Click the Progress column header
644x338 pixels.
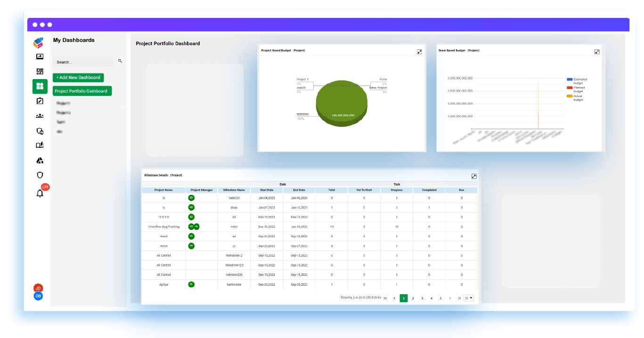click(397, 190)
